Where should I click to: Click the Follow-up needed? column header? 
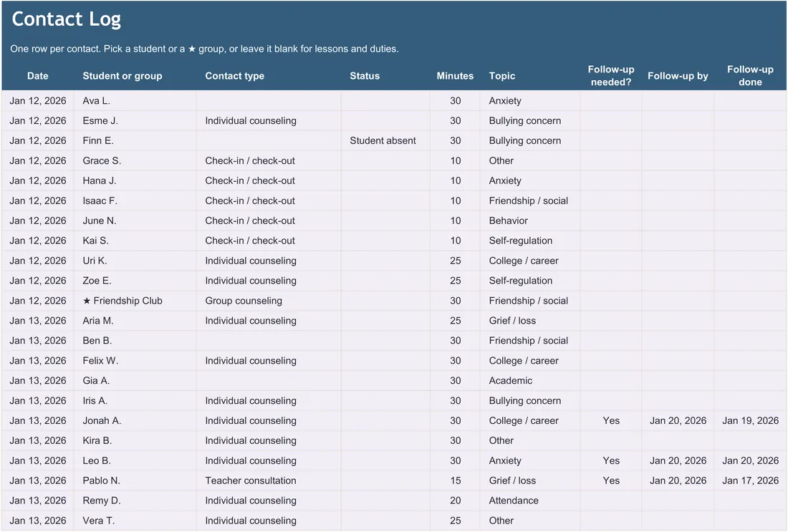pos(610,76)
